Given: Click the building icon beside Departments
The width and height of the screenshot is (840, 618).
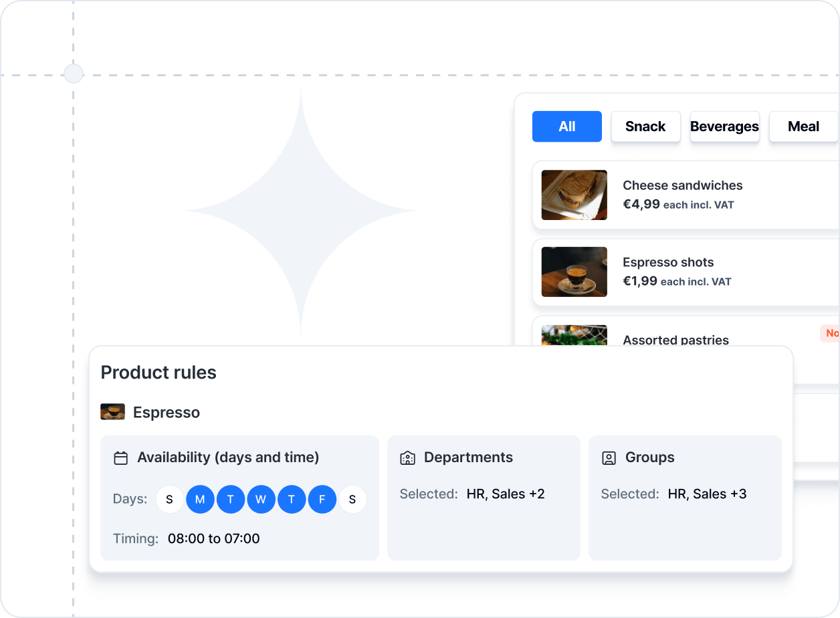Looking at the screenshot, I should [407, 458].
